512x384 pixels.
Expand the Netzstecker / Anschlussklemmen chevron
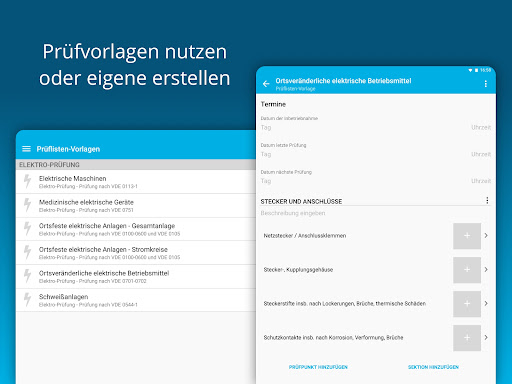[x=486, y=236]
